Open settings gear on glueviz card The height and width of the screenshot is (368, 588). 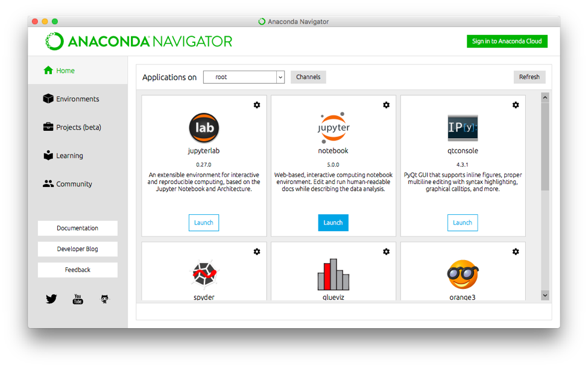386,252
